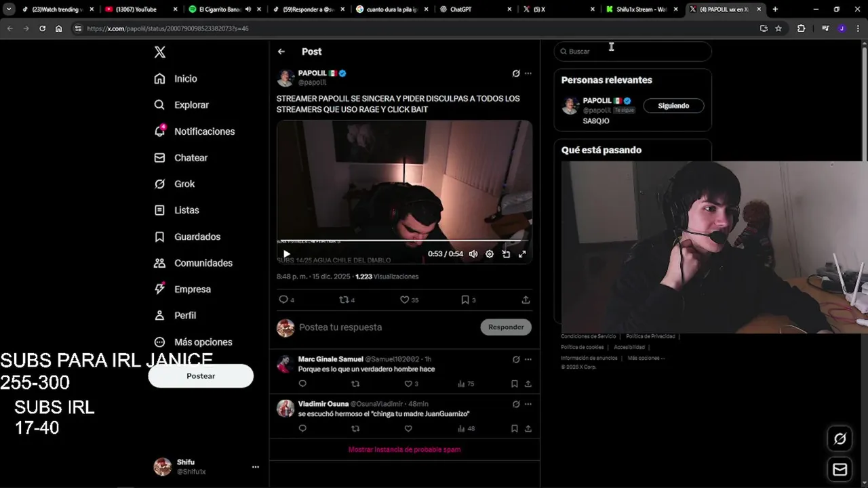Open a new browser tab
Screen dimensions: 868x488
coord(775,9)
